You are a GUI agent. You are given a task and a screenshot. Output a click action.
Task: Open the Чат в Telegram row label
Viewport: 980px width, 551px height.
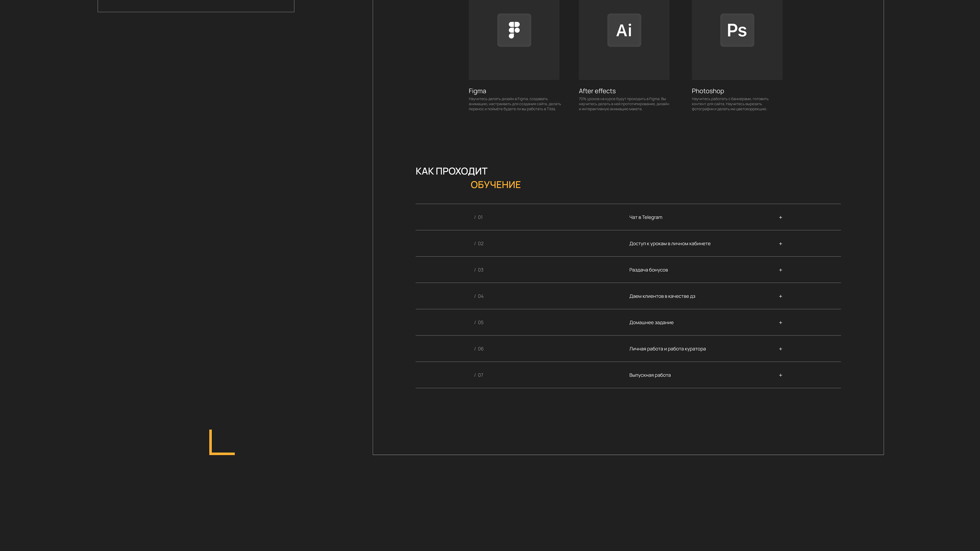pyautogui.click(x=646, y=217)
